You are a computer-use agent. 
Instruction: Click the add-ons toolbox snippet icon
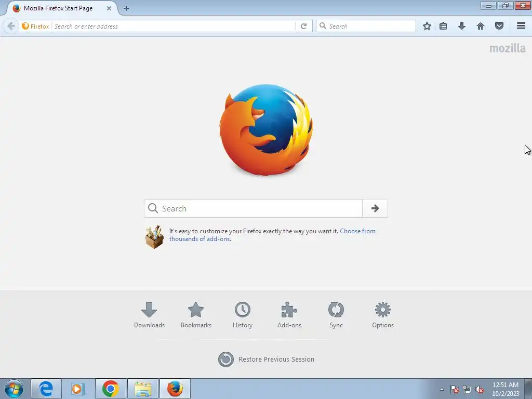coord(154,237)
